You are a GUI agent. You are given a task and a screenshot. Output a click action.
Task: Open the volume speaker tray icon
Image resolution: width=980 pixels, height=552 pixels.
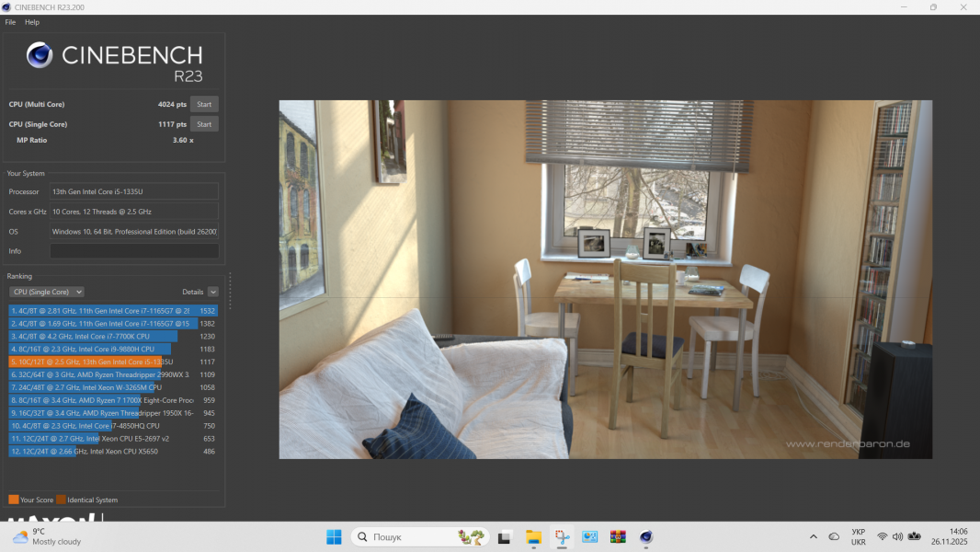pos(897,536)
